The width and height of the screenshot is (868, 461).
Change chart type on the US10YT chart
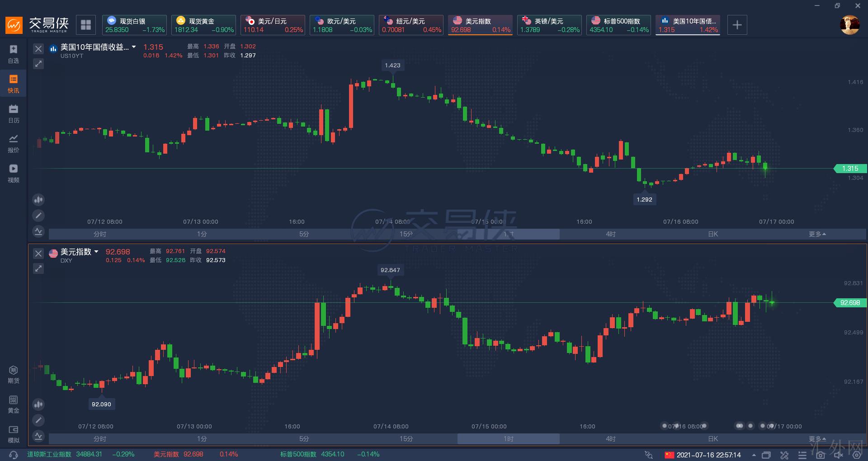38,199
